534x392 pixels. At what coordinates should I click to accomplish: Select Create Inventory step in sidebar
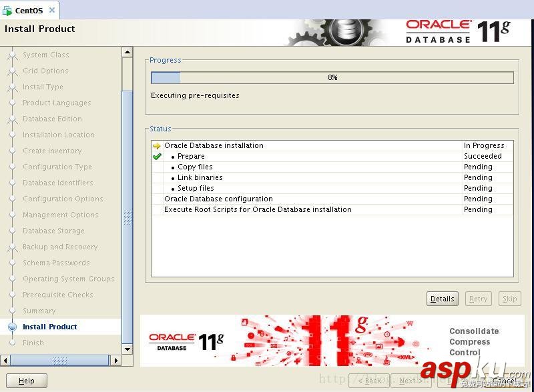[x=52, y=151]
